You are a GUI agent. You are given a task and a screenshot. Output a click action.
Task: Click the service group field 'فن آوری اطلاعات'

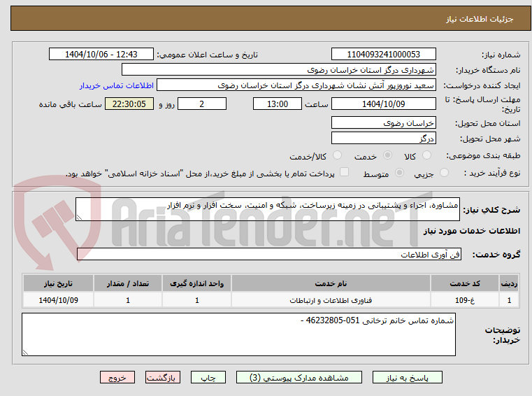tap(269, 255)
